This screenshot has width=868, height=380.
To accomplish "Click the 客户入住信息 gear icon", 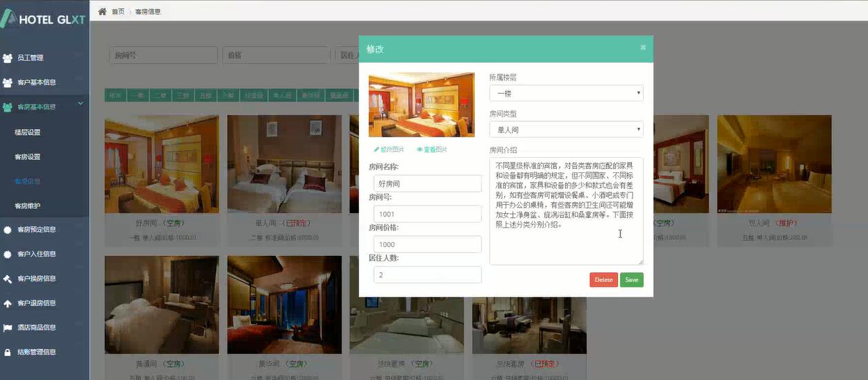I will point(8,254).
